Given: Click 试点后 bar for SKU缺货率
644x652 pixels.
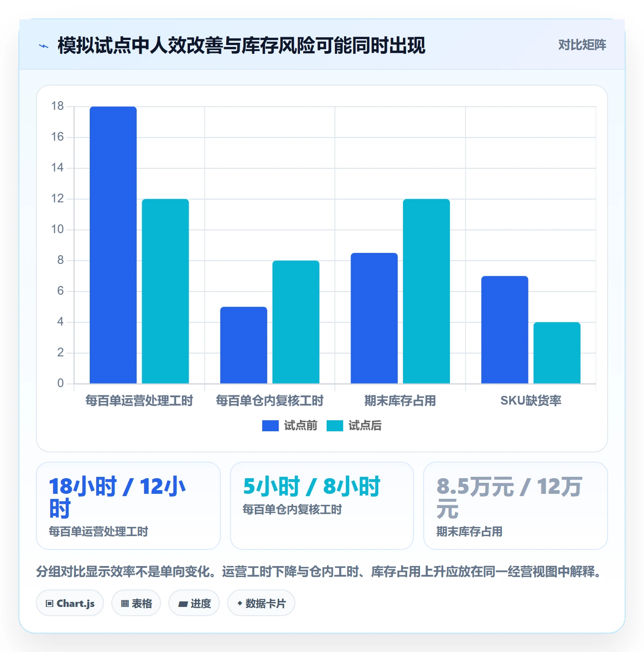Looking at the screenshot, I should [557, 353].
